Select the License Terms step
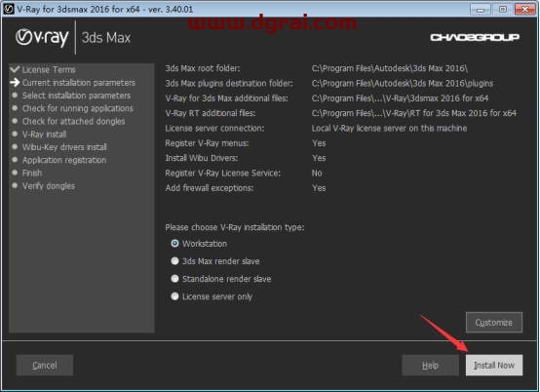The width and height of the screenshot is (540, 392). coord(49,69)
